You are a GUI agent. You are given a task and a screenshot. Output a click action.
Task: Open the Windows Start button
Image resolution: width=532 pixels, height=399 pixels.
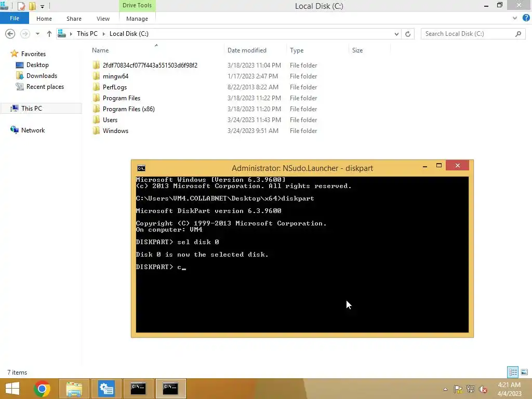[12, 389]
